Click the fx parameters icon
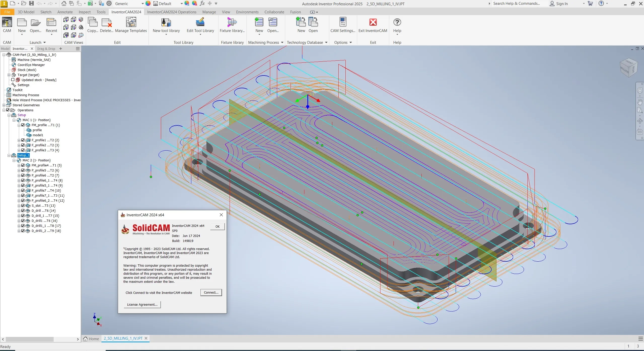 [x=202, y=4]
